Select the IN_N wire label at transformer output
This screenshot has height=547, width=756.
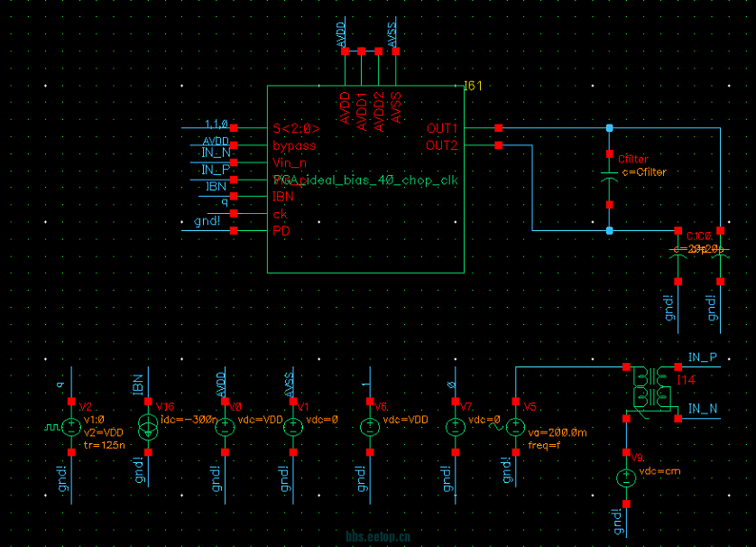[x=702, y=409]
